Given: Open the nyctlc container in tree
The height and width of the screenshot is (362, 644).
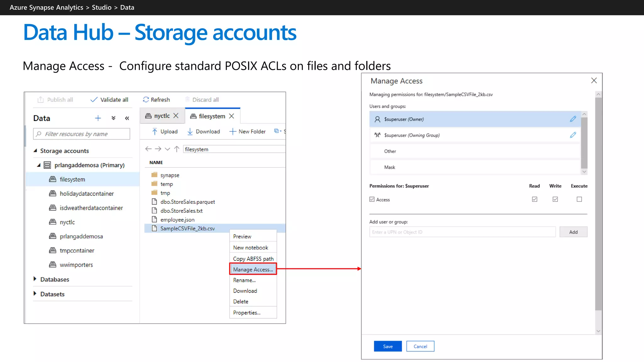Looking at the screenshot, I should [x=67, y=222].
